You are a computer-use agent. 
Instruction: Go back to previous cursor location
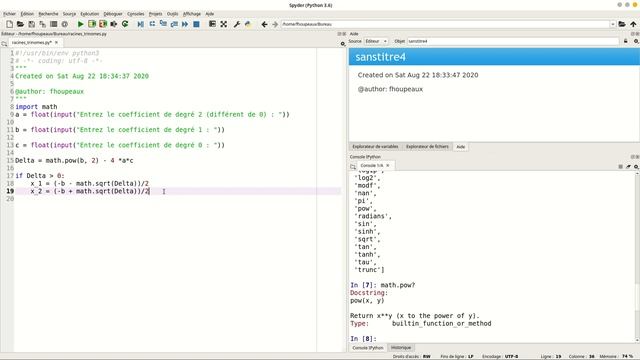[x=264, y=24]
